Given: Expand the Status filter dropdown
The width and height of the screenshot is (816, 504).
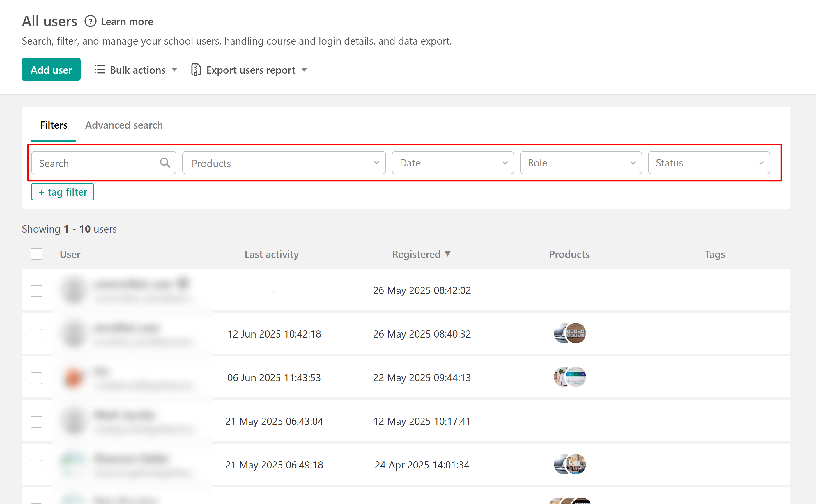Looking at the screenshot, I should tap(709, 163).
